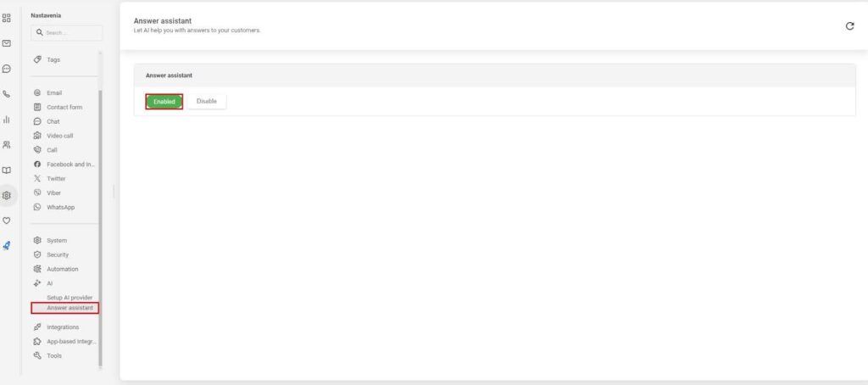Click the refresh icon at top right
Image resolution: width=868 pixels, height=385 pixels.
tap(849, 26)
